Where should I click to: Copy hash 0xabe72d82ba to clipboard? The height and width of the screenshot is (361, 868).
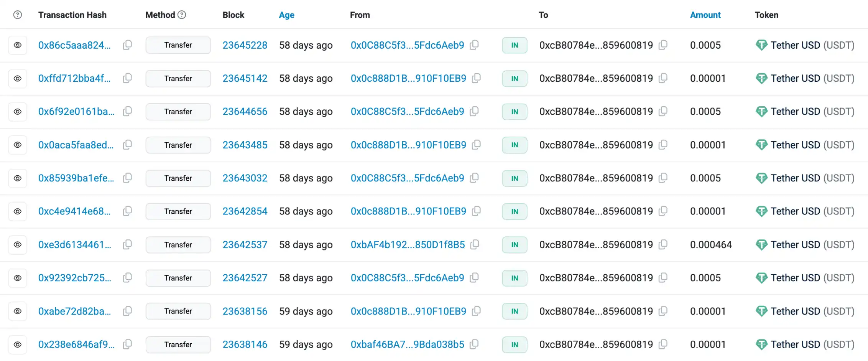[x=127, y=311]
